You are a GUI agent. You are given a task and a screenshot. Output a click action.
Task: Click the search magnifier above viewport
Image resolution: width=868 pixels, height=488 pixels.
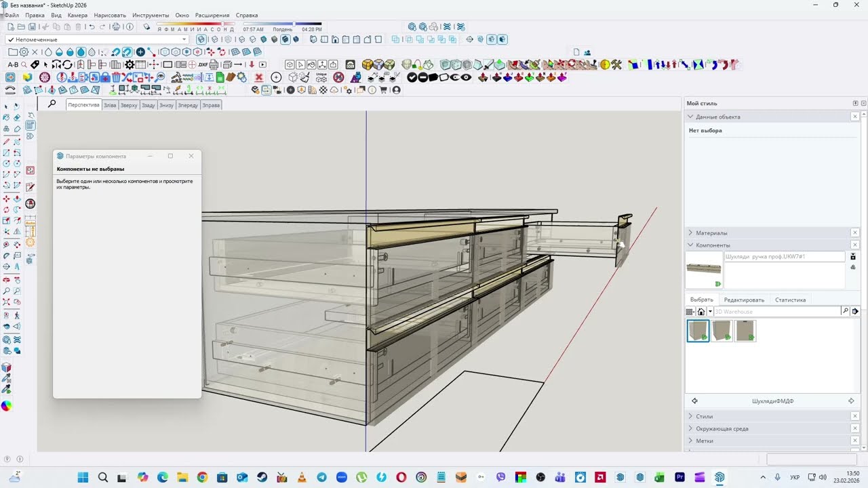click(x=52, y=104)
